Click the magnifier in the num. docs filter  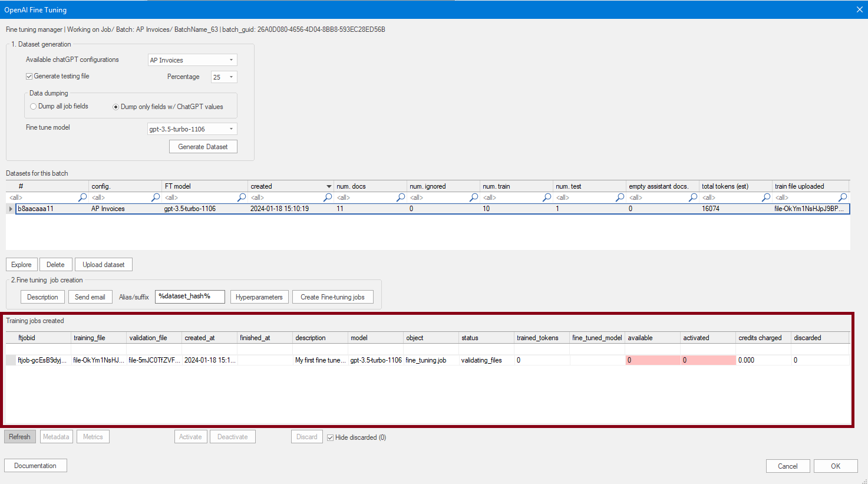pyautogui.click(x=401, y=197)
